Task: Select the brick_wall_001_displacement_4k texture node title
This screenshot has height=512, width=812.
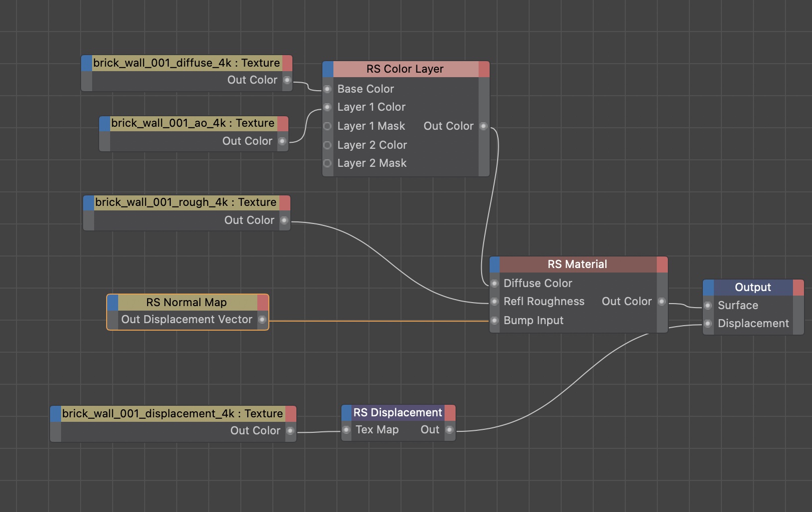Action: 173,414
